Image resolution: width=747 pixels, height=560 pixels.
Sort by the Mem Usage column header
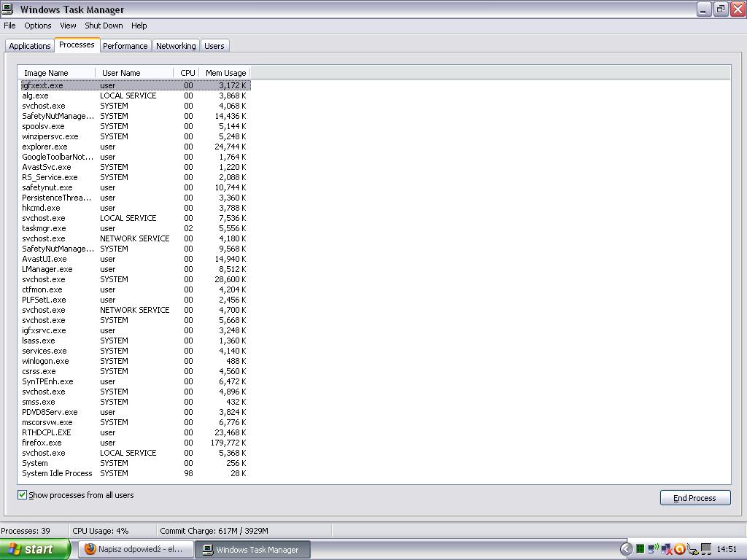pos(225,73)
